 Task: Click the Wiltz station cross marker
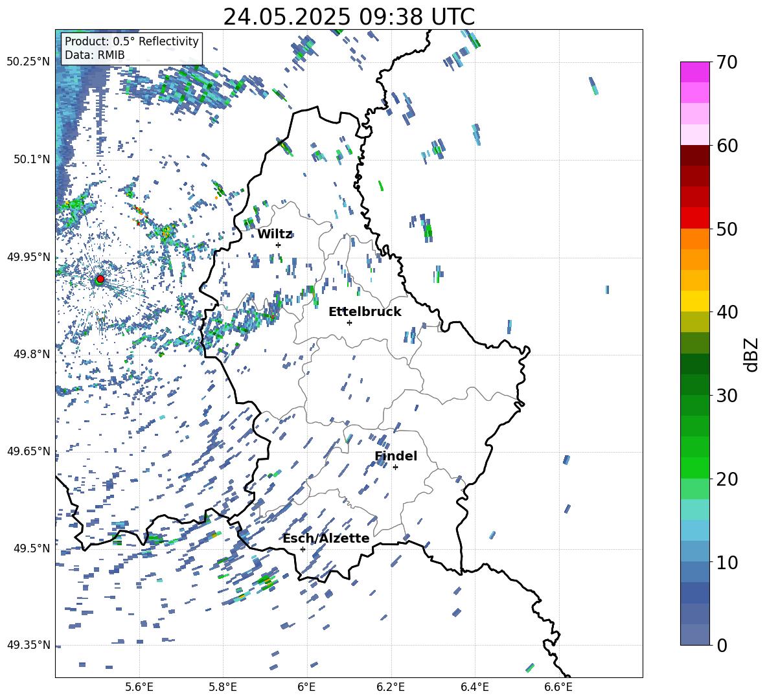click(x=279, y=245)
